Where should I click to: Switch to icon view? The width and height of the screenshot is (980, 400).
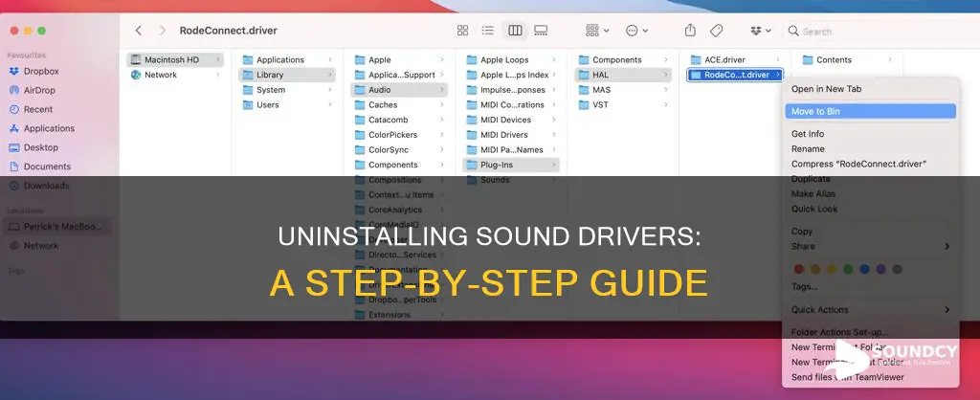[462, 31]
